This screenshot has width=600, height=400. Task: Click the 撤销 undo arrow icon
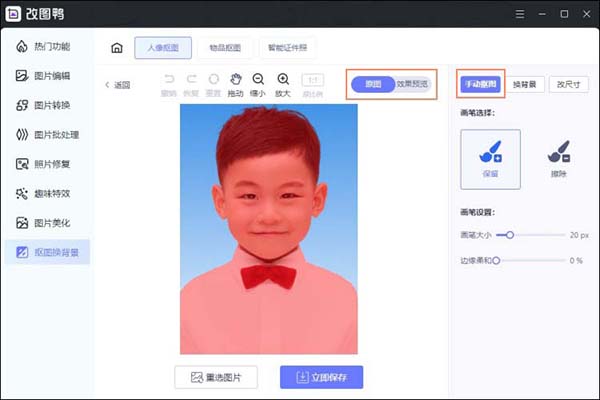[x=169, y=80]
